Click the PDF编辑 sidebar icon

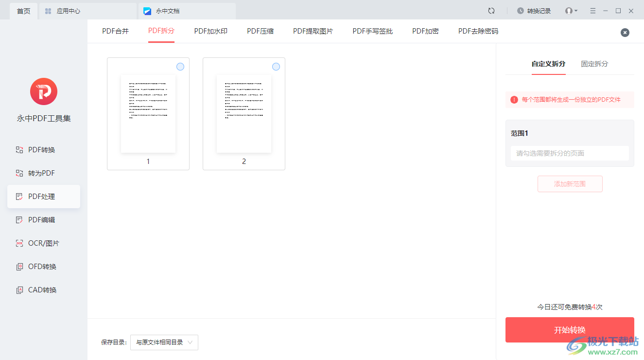pyautogui.click(x=19, y=220)
